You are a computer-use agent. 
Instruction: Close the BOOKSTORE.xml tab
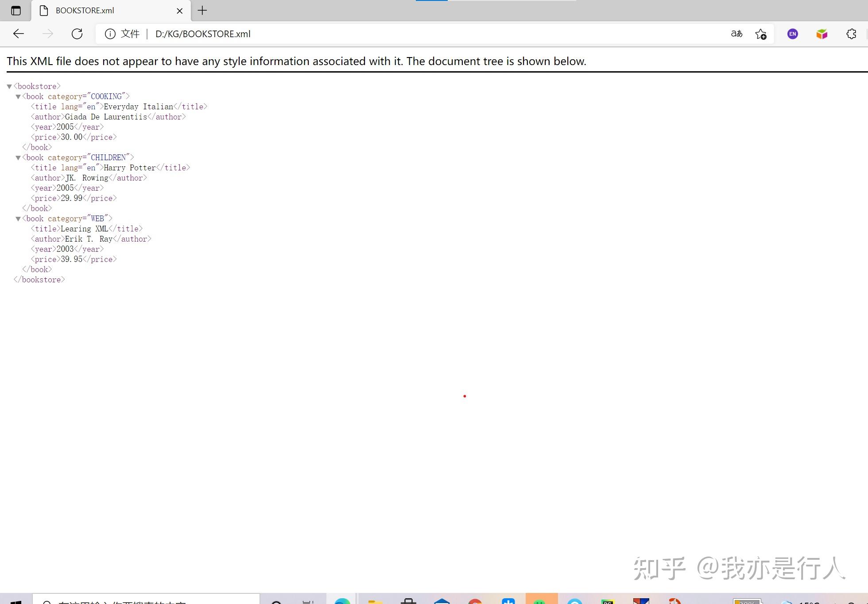(180, 11)
